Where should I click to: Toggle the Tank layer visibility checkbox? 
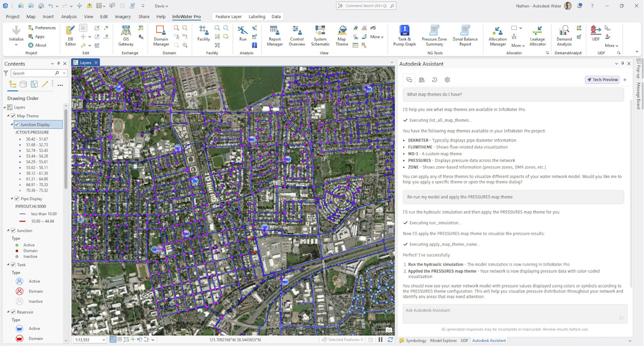pyautogui.click(x=13, y=264)
